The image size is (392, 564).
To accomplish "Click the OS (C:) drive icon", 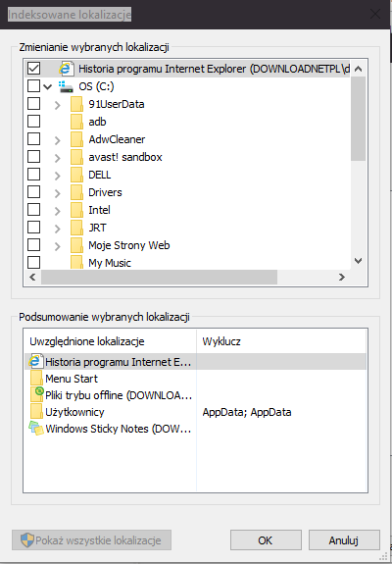I will (66, 86).
